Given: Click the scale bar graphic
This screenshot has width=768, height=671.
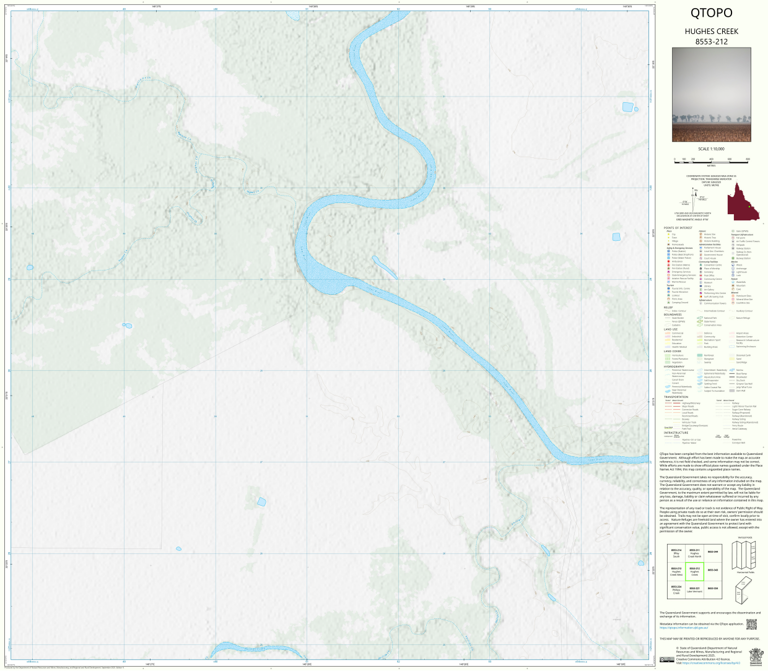Looking at the screenshot, I should (711, 161).
